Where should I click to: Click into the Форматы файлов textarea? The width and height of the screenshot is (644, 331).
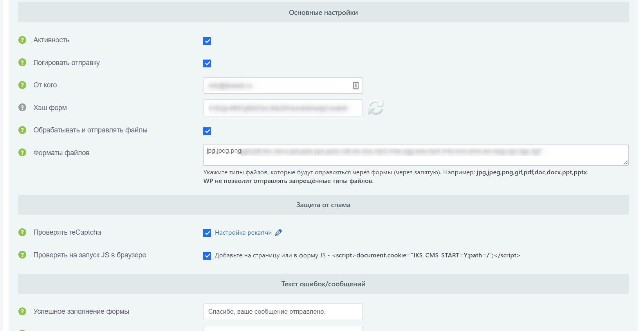tap(416, 155)
